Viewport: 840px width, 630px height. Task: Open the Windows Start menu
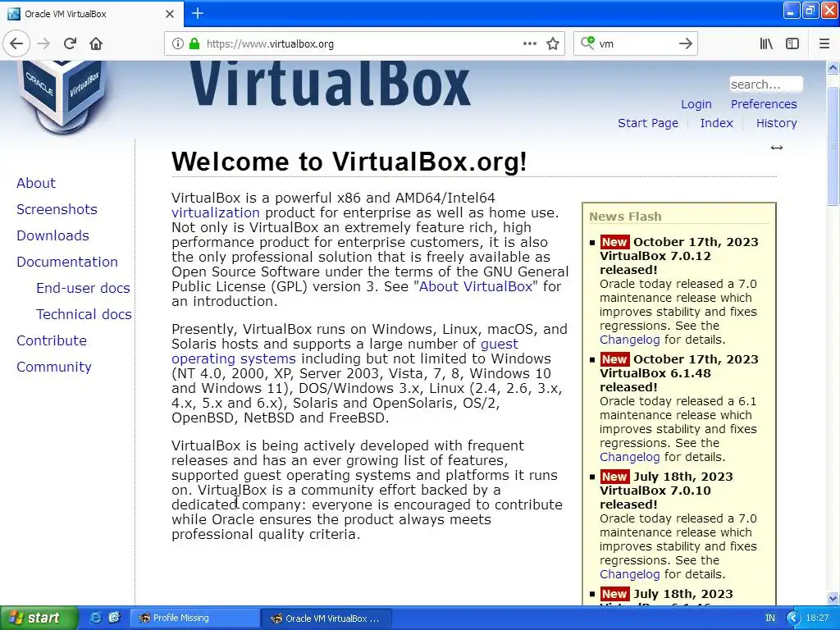click(x=39, y=618)
